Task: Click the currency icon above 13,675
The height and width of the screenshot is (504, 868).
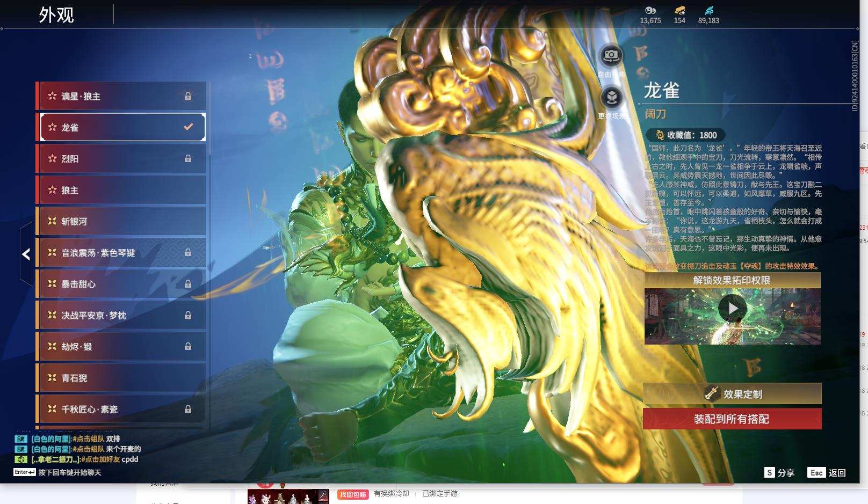Action: (x=650, y=10)
